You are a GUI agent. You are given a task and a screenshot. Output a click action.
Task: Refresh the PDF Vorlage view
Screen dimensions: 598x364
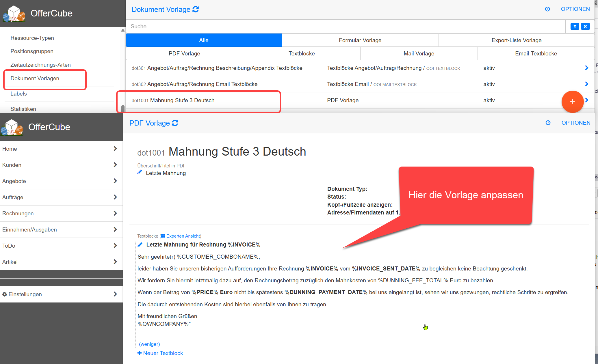pos(175,123)
